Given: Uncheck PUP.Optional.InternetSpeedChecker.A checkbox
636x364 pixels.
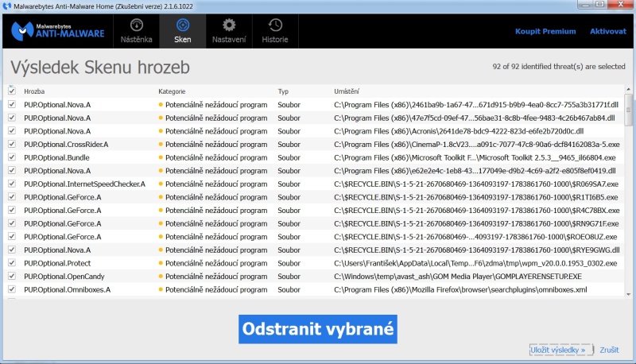Looking at the screenshot, I should (x=12, y=184).
